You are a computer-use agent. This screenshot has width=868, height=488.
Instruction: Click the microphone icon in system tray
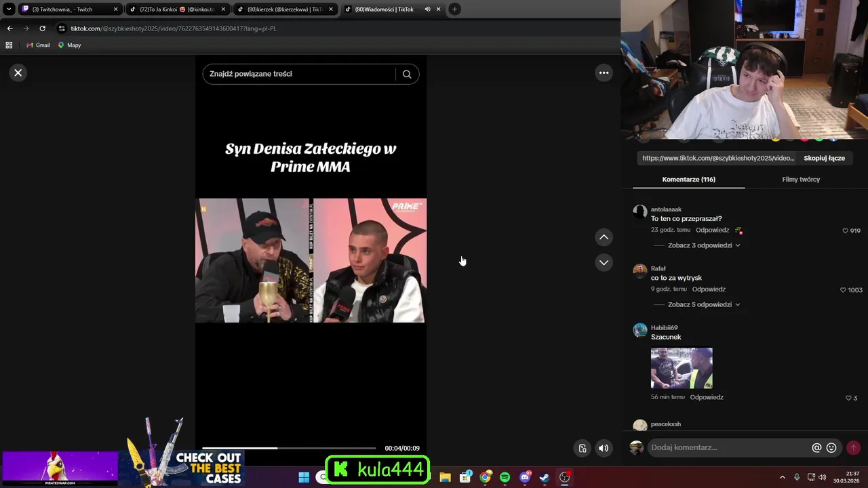(x=797, y=477)
